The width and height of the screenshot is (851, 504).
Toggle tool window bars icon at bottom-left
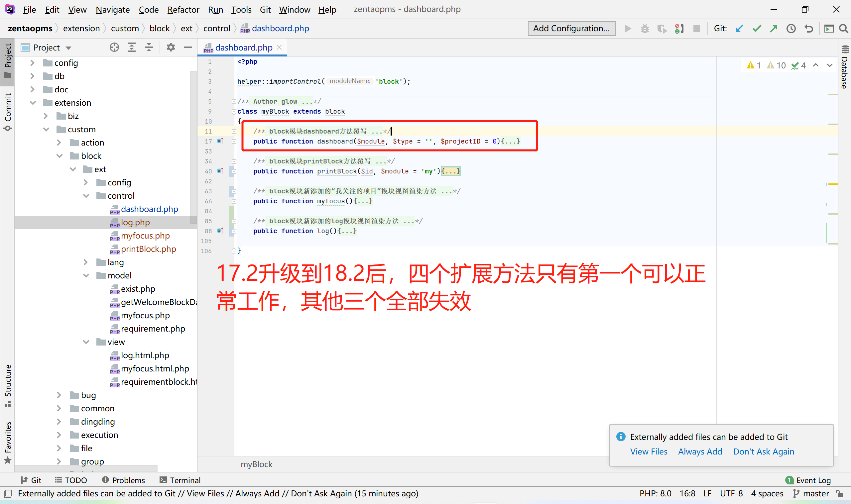[x=8, y=493]
